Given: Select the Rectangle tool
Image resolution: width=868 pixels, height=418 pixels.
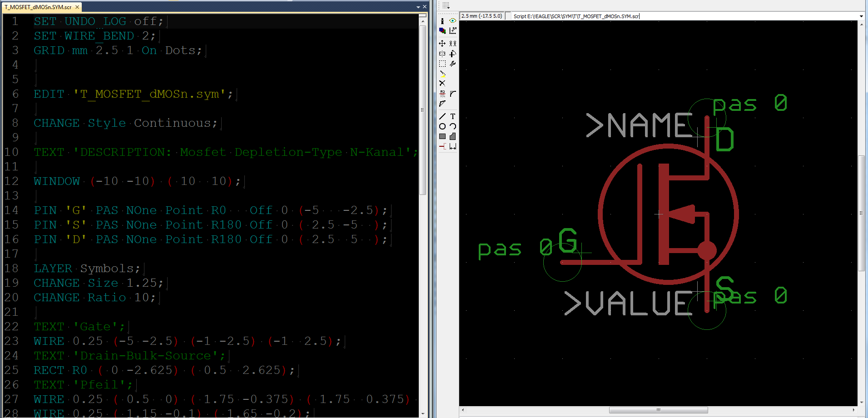Looking at the screenshot, I should (442, 136).
